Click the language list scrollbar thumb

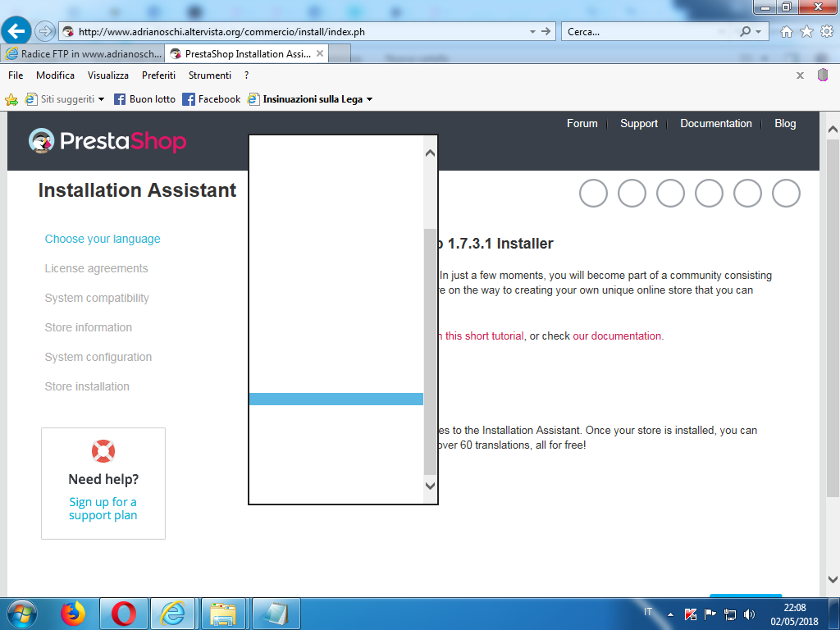[x=430, y=351]
